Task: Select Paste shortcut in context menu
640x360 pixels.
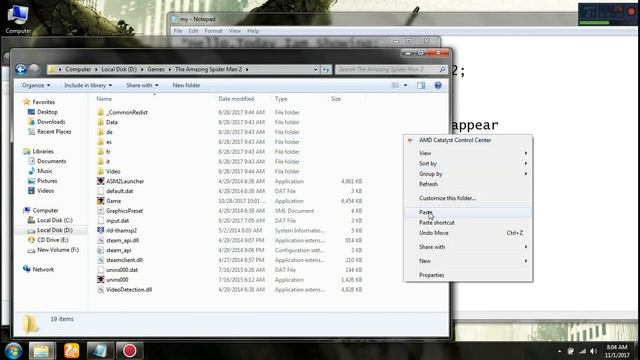Action: [x=468, y=222]
